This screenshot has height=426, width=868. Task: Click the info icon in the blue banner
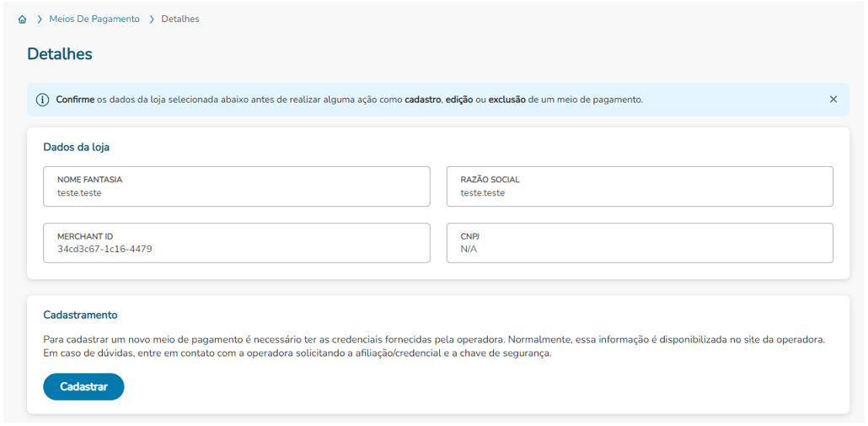click(x=43, y=100)
